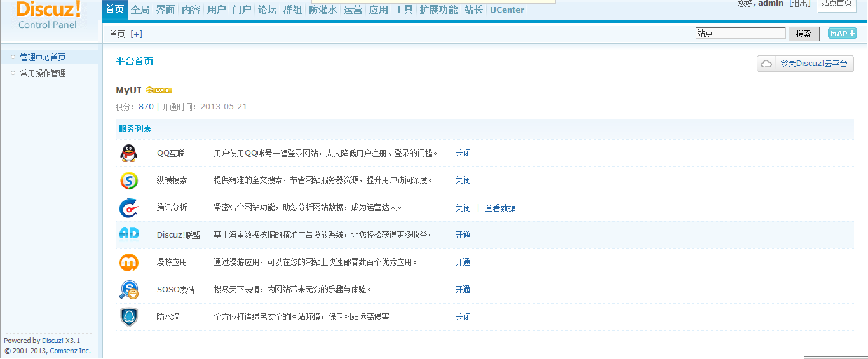This screenshot has width=868, height=359.
Task: Click the Comsenz Inc. footer link
Action: point(70,351)
